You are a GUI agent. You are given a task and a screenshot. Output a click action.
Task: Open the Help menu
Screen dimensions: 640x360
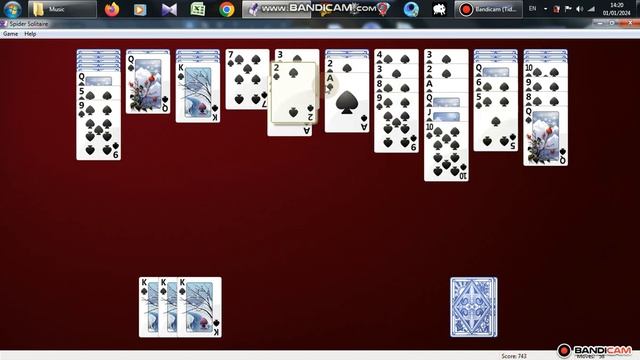pos(30,34)
